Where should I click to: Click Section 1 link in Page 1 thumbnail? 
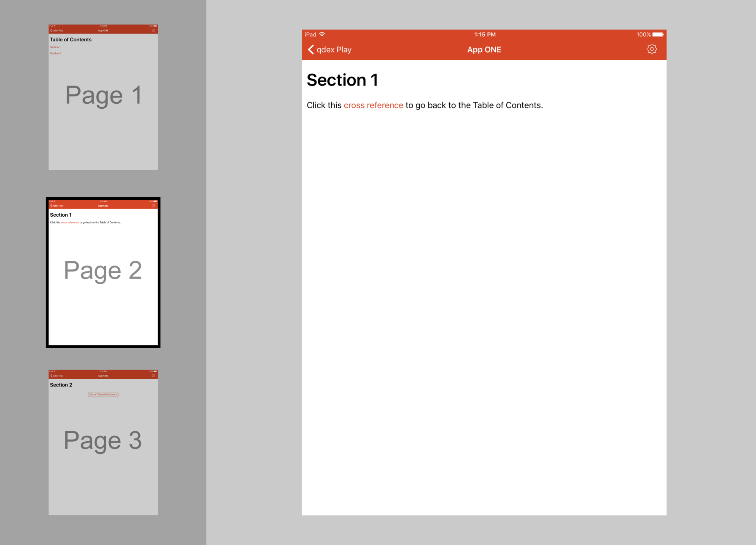[x=55, y=47]
